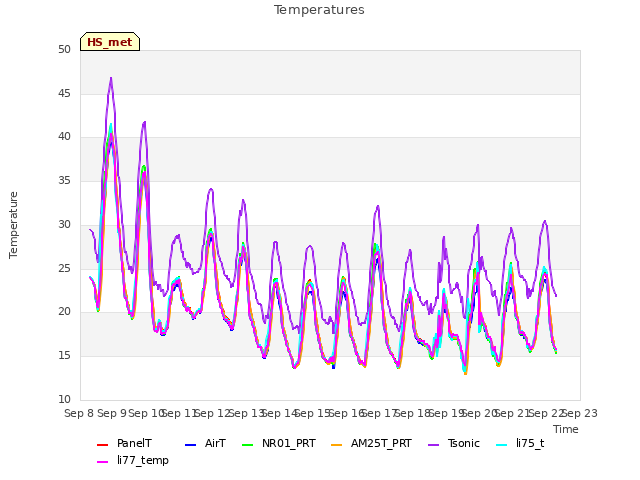This screenshot has height=480, width=640.
Task: Select the AirT legend label
Action: click(x=215, y=444)
